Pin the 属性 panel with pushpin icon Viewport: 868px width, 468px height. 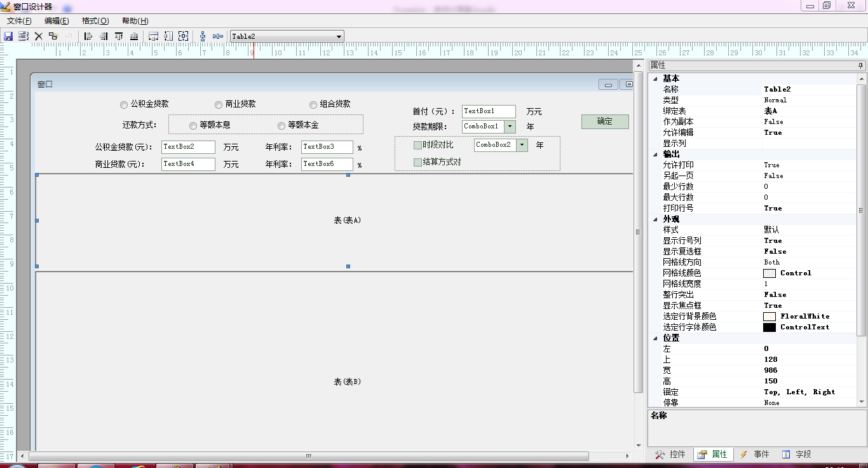(x=860, y=65)
